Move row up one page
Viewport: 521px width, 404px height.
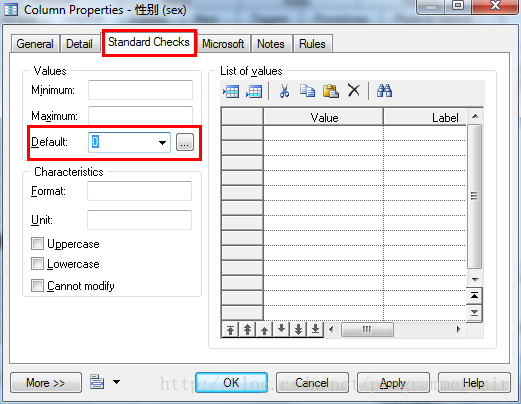click(247, 330)
